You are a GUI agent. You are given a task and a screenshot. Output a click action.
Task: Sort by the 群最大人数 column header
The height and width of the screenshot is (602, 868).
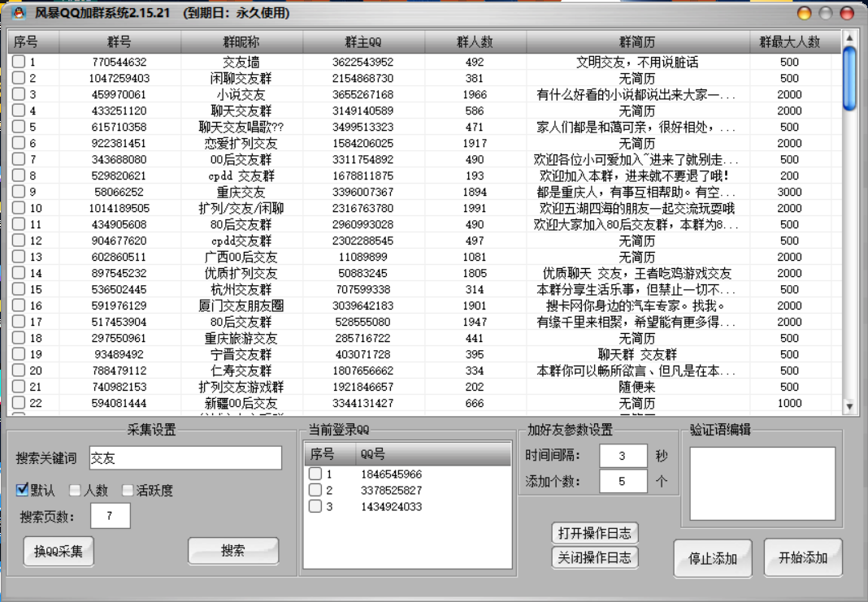pyautogui.click(x=789, y=41)
